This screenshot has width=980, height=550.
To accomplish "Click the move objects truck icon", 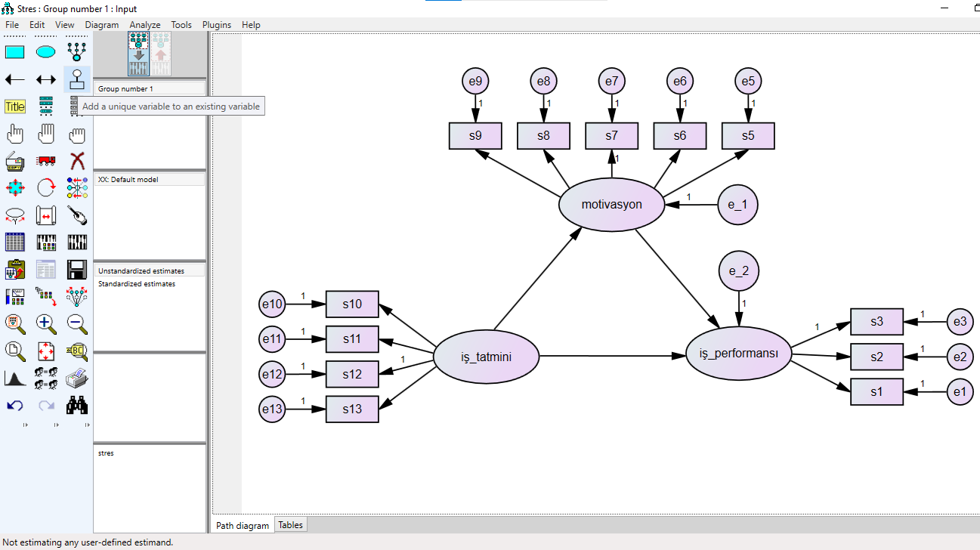I will coord(46,160).
